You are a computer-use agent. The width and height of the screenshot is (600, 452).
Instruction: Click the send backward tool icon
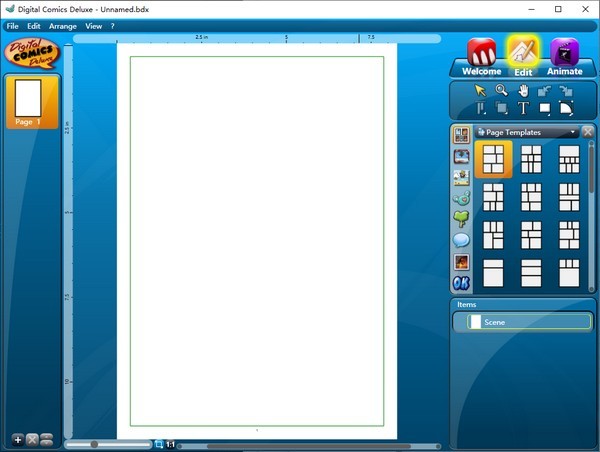pyautogui.click(x=566, y=91)
